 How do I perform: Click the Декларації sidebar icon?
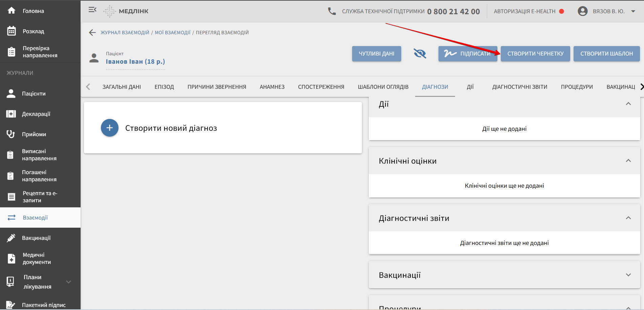tap(11, 114)
